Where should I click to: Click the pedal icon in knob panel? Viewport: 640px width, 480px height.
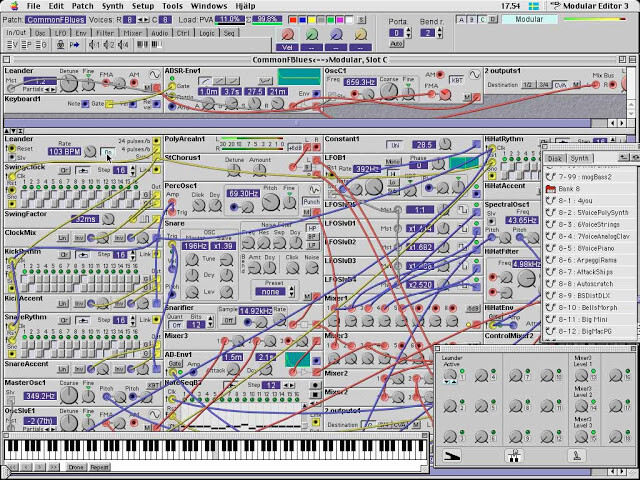click(x=451, y=456)
